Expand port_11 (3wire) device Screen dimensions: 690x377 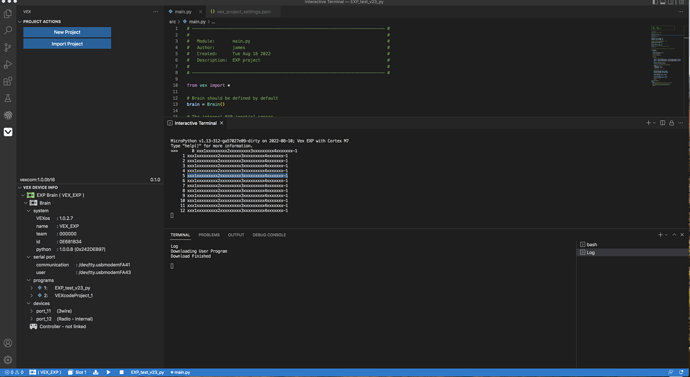pos(32,311)
